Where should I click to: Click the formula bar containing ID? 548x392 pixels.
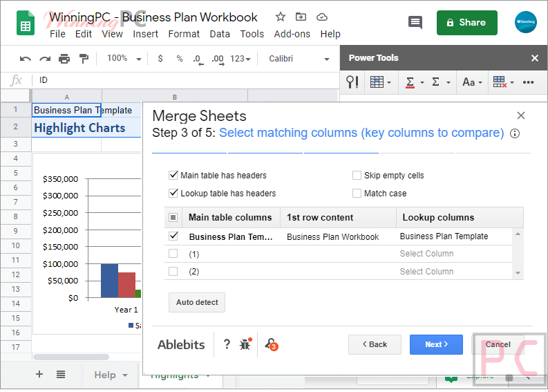click(185, 80)
